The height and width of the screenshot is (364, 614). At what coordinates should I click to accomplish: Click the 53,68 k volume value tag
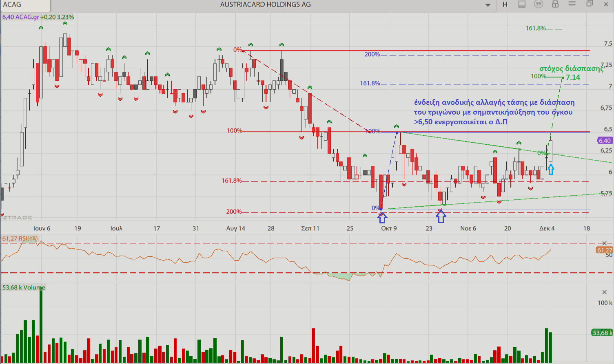click(x=602, y=333)
